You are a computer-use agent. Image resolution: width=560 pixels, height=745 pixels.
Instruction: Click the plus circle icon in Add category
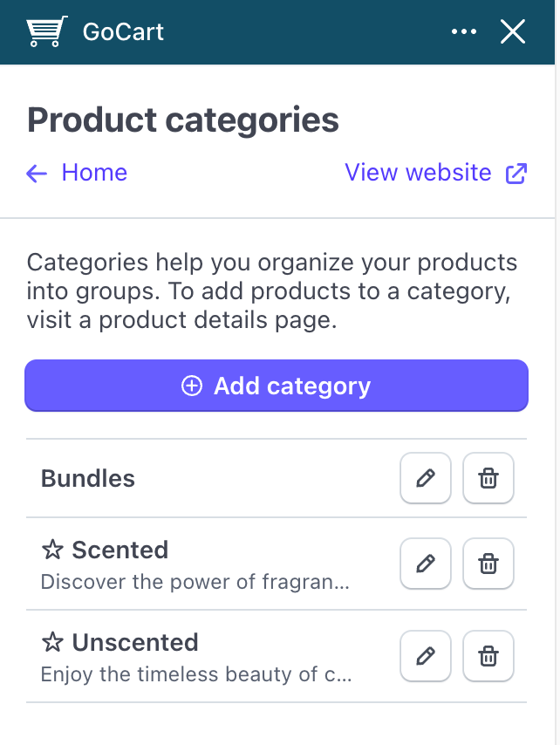pos(192,386)
